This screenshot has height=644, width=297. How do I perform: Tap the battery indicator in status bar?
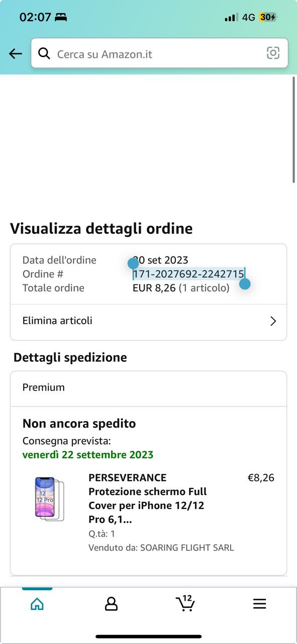268,17
